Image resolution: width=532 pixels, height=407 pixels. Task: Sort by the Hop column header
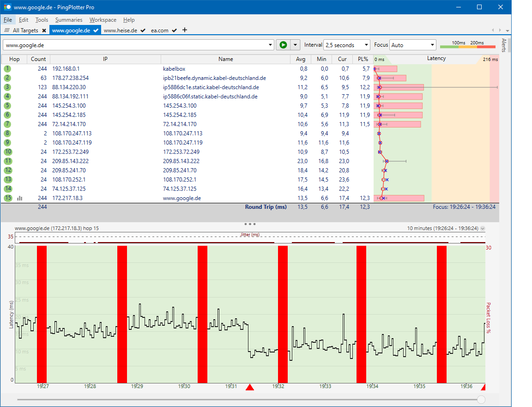click(x=14, y=59)
